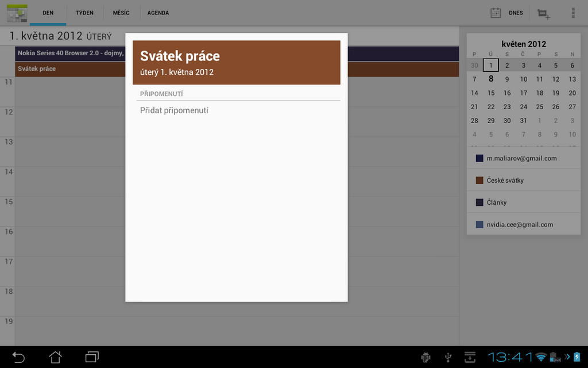The width and height of the screenshot is (588, 368).
Task: Tap the Home navigation button
Action: 55,357
